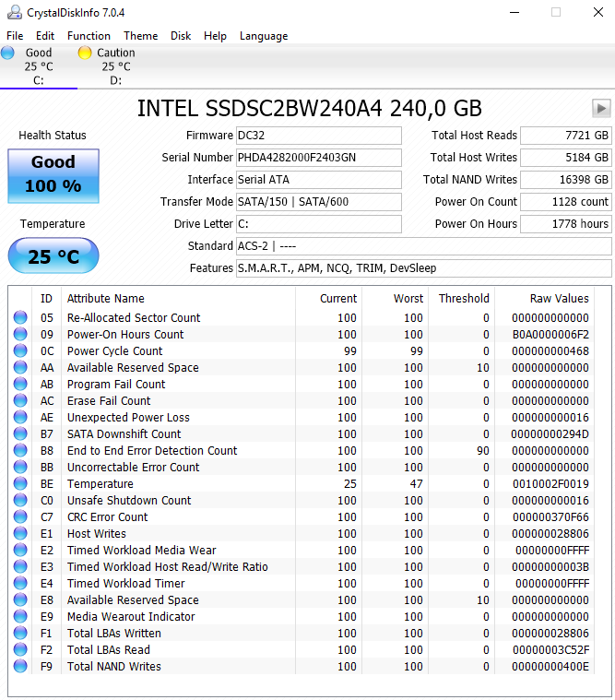The image size is (615, 700).
Task: Click status orb for Re-Allocated Sector Count
Action: coord(20,318)
